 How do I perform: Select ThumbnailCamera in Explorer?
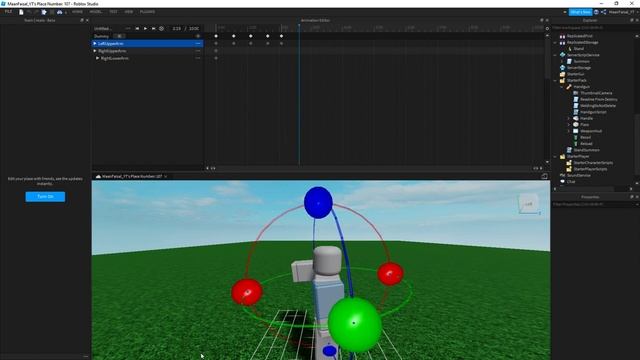tap(596, 93)
